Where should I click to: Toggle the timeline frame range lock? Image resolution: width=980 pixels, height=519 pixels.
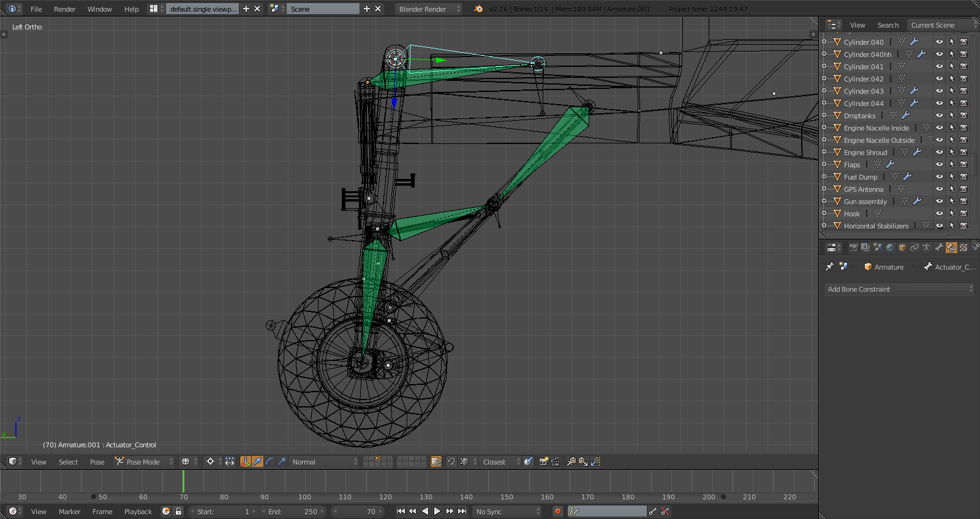[x=178, y=511]
